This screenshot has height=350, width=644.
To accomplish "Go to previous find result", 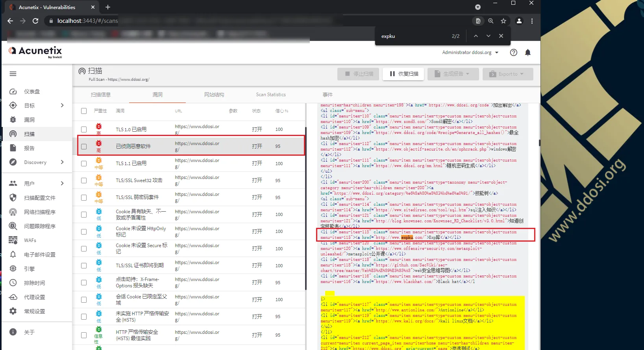I will 476,36.
